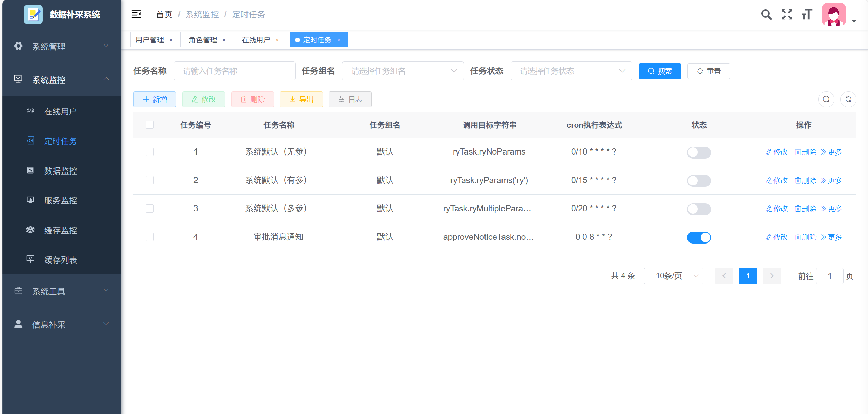Click the monitor icon beside 系统监控
The height and width of the screenshot is (414, 868).
tap(18, 79)
